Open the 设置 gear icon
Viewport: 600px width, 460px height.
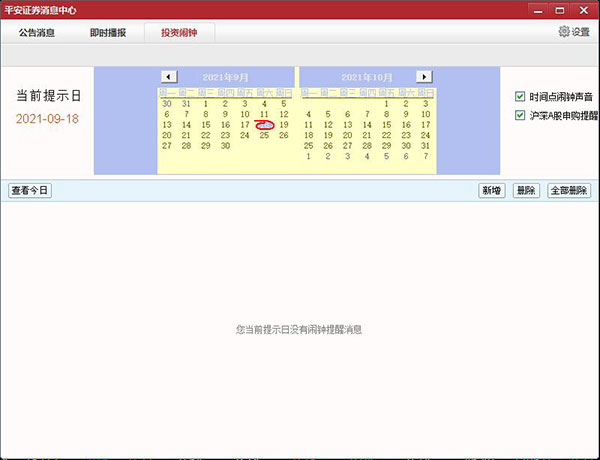tap(564, 32)
